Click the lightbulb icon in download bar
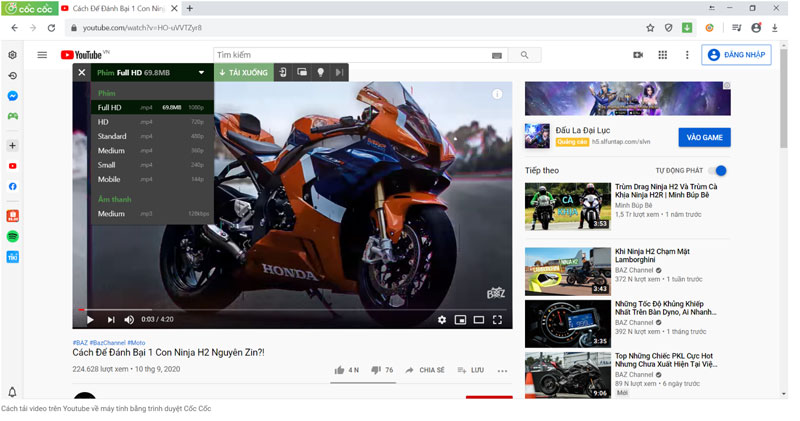This screenshot has width=800, height=421. [x=320, y=72]
